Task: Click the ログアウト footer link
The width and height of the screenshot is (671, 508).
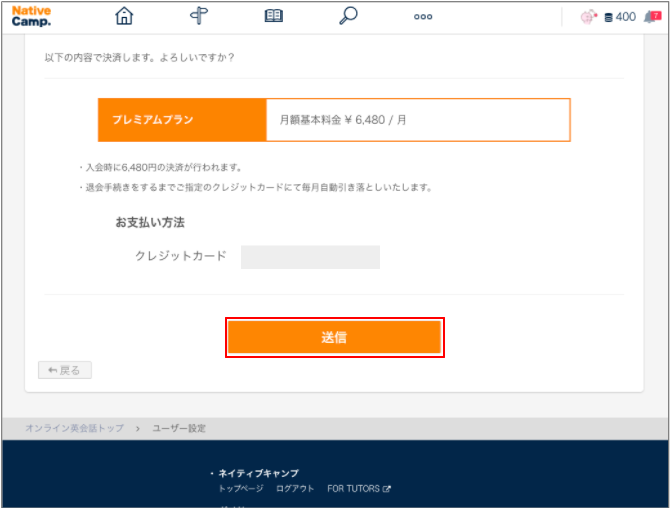Action: pos(295,488)
